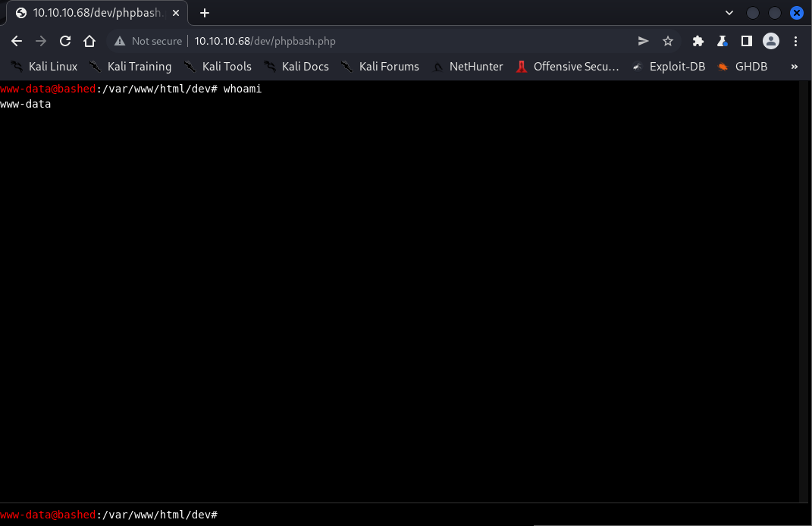Open the three-dot Chrome menu
The width and height of the screenshot is (812, 526).
pyautogui.click(x=796, y=41)
